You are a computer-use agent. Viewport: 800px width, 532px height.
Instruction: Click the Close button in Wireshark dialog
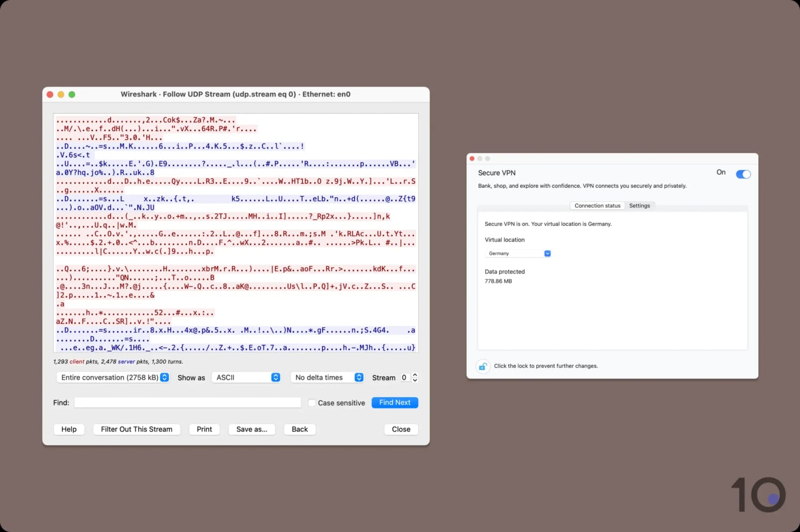[401, 429]
